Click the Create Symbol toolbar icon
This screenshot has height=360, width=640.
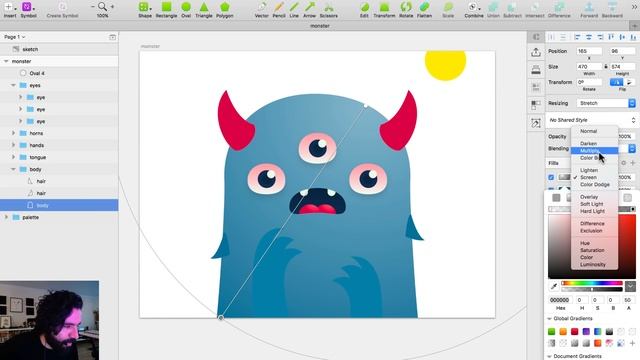point(62,10)
